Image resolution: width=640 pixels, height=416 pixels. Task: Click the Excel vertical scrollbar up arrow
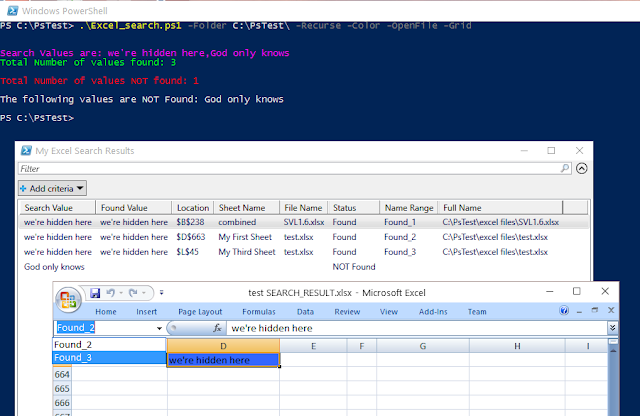[613, 350]
